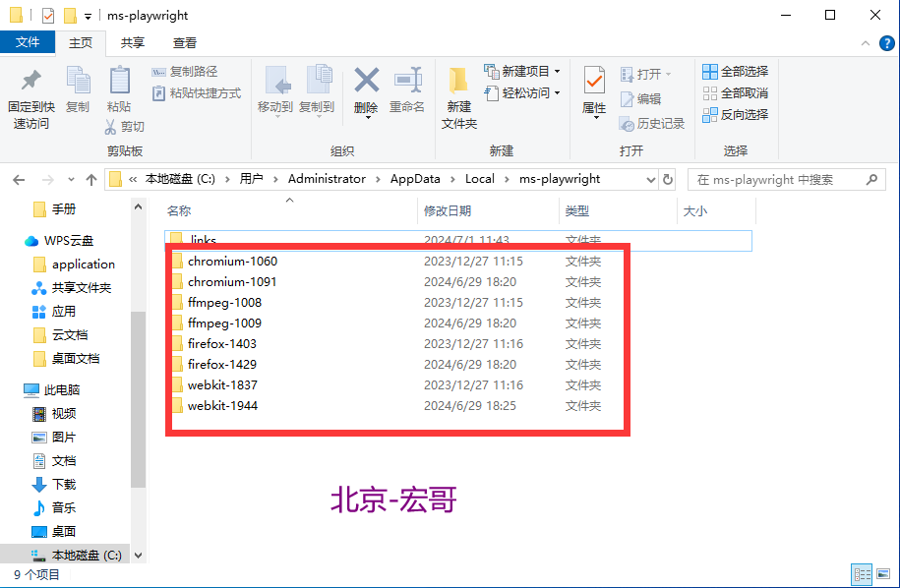Switch to details view icon
The width and height of the screenshot is (900, 588).
tap(862, 574)
